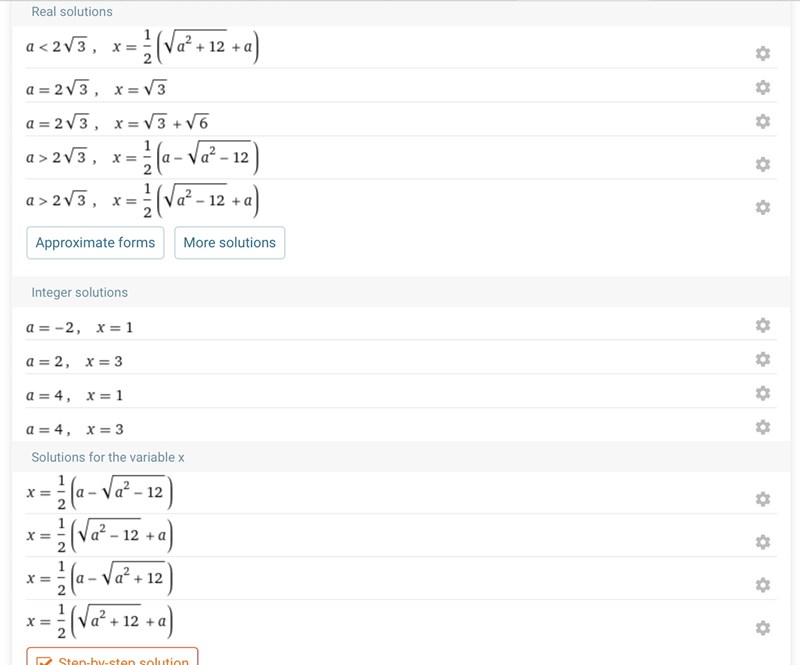Click the integer solution text a = 2, x = 3

[x=75, y=361]
